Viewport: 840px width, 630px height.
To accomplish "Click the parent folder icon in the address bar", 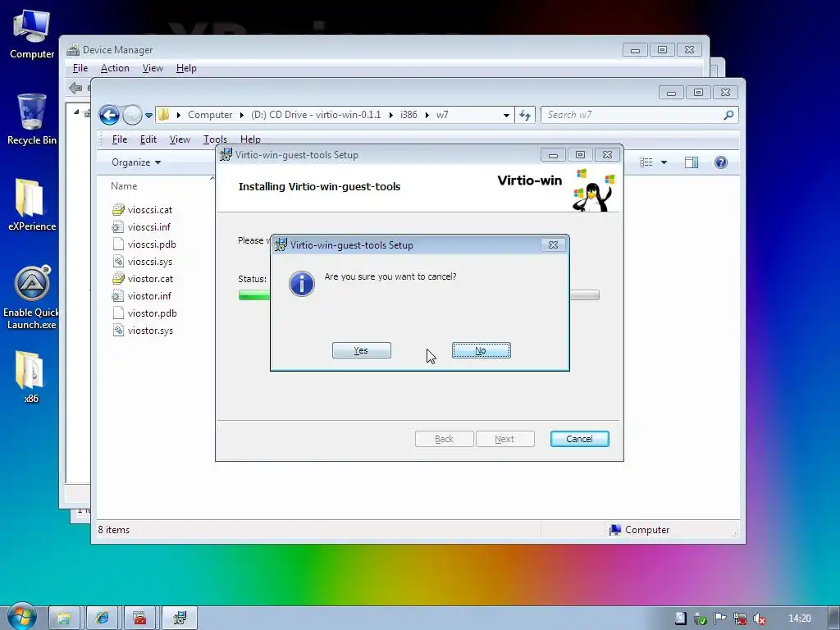I will (x=164, y=115).
